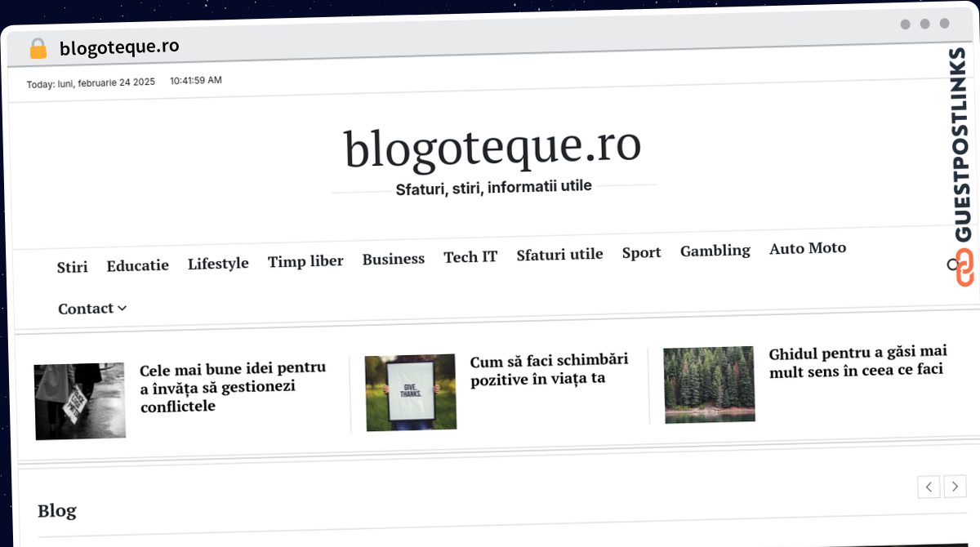980x547 pixels.
Task: Open article Cum să faci schimbări pozitive
Action: pyautogui.click(x=550, y=370)
